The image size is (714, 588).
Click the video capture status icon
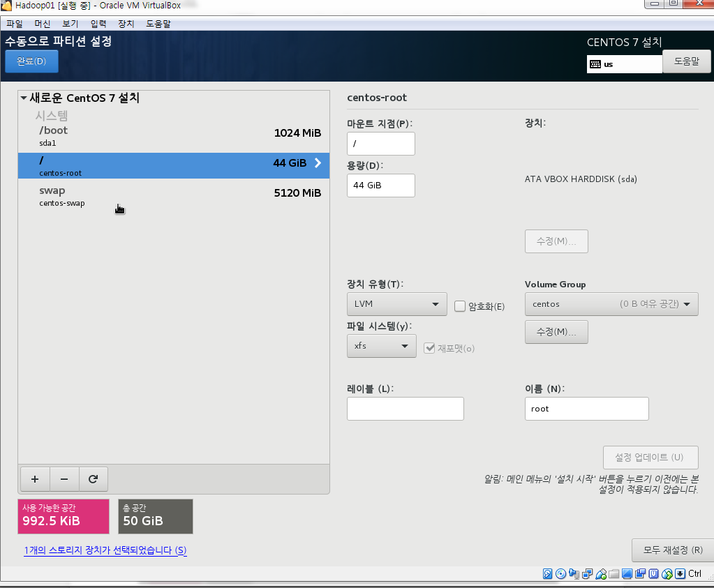(640, 574)
